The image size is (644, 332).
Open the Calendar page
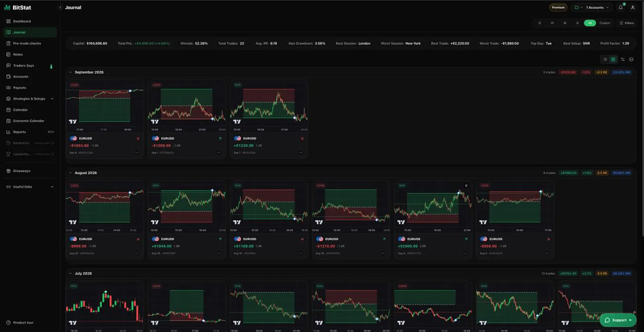tap(20, 110)
